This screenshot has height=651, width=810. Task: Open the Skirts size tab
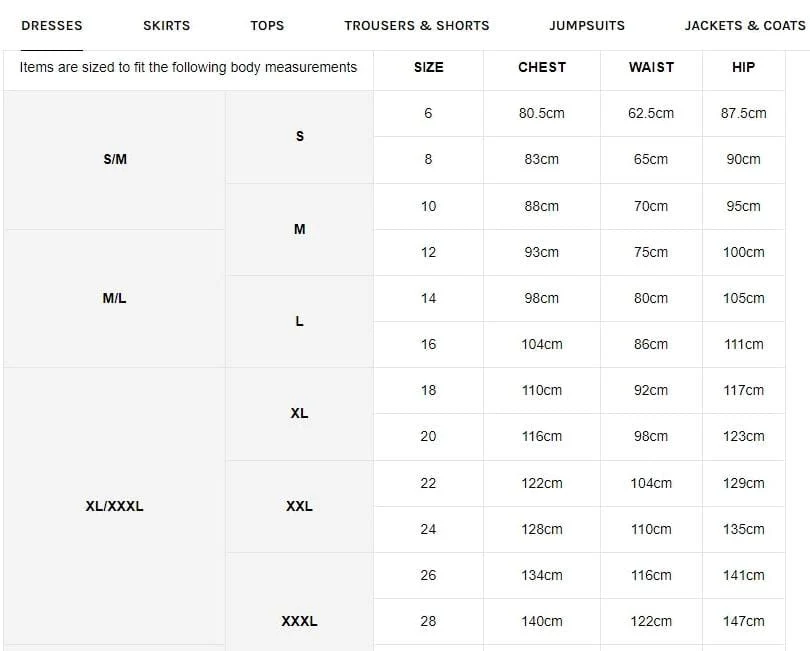click(x=166, y=25)
